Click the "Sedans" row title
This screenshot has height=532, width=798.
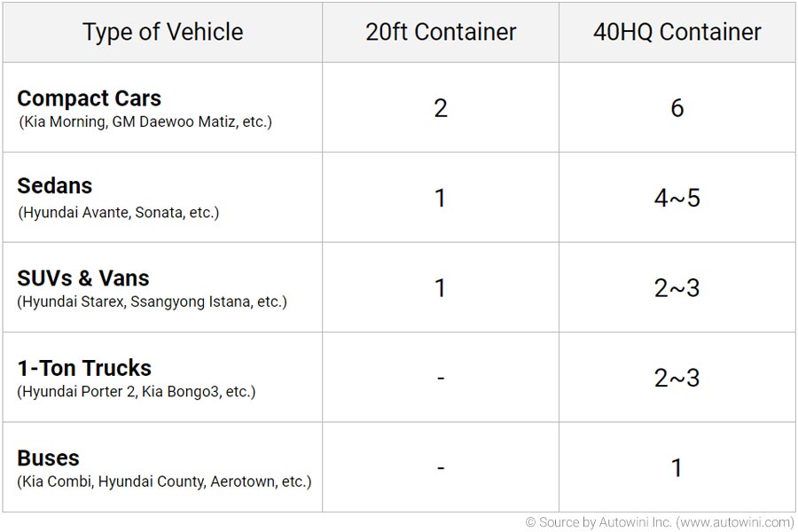tap(55, 186)
